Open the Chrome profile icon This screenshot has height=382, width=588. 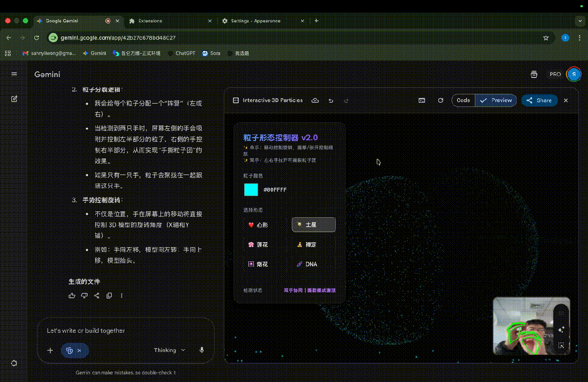coord(565,38)
